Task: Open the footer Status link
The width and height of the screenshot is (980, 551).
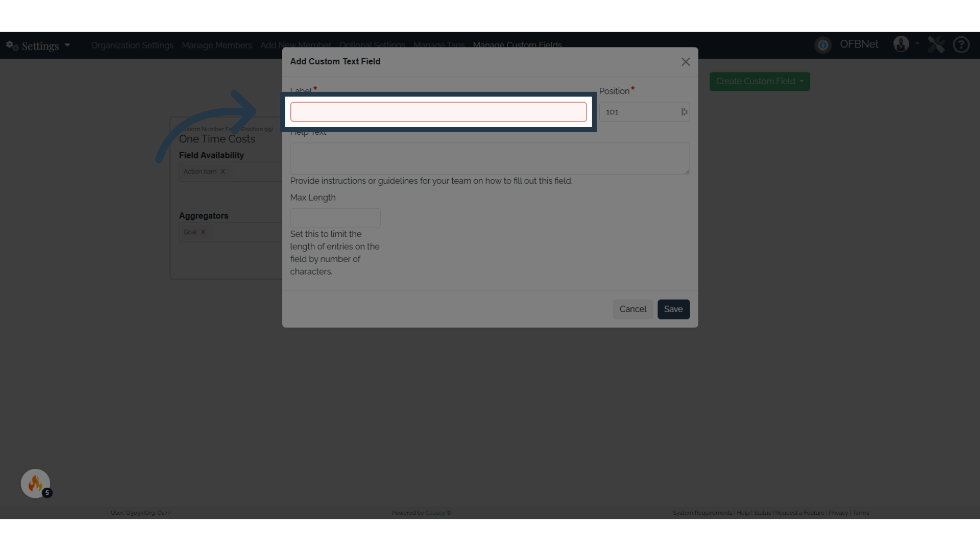Action: [762, 513]
